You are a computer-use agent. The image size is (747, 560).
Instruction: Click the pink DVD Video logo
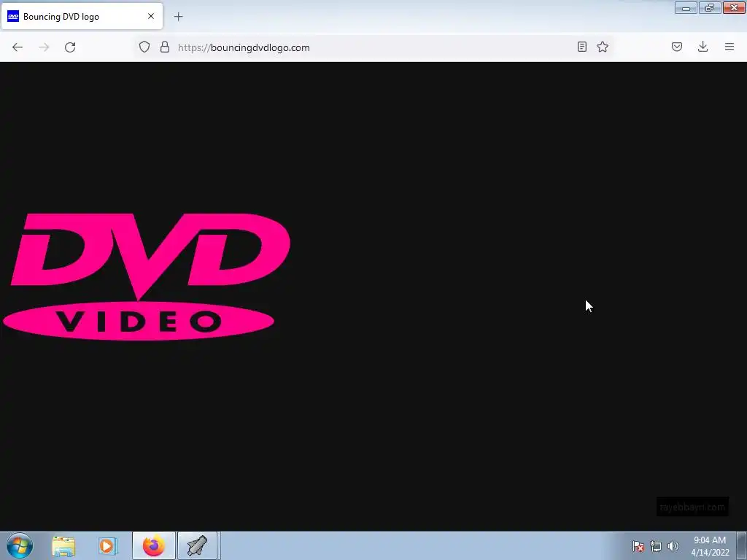click(x=146, y=276)
